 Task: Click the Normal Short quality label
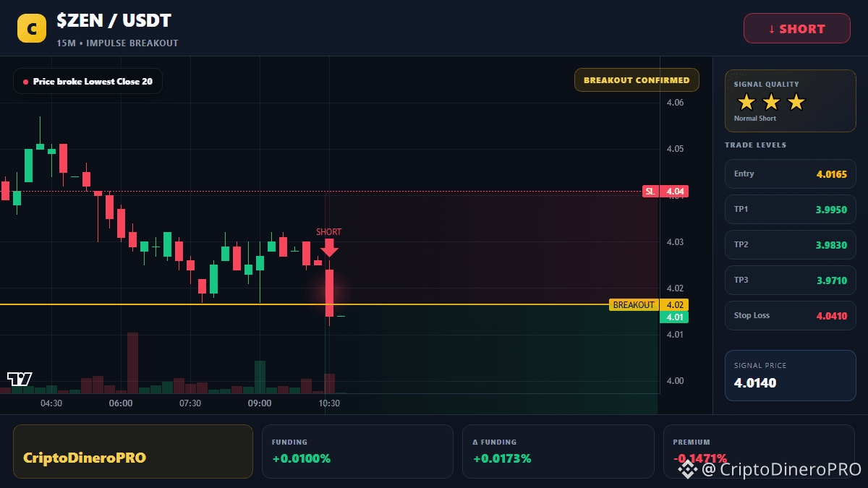(755, 119)
